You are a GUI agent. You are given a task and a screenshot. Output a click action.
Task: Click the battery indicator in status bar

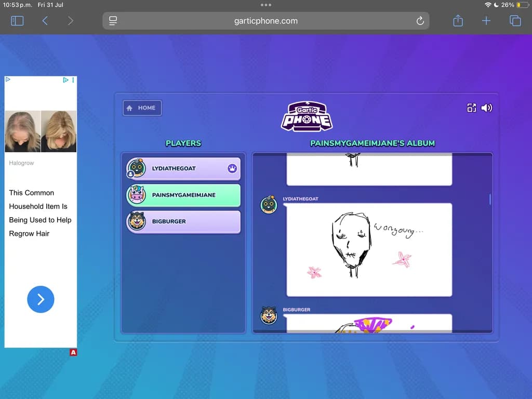click(523, 5)
